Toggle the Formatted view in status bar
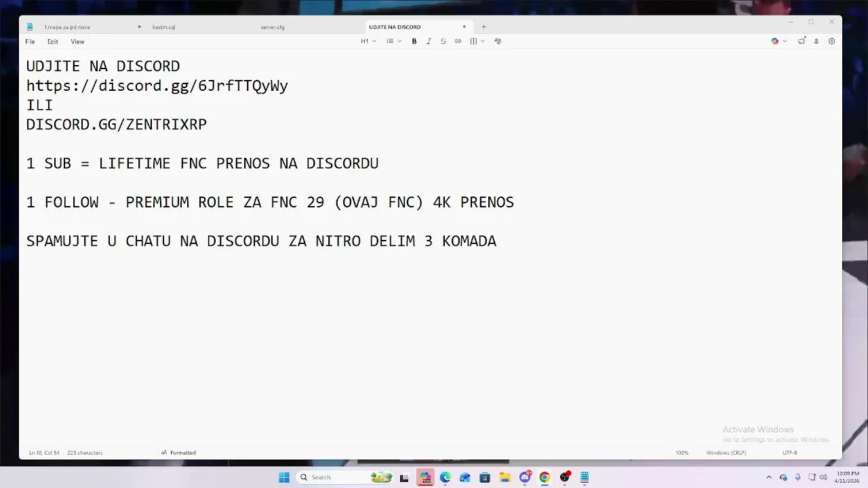 [178, 453]
